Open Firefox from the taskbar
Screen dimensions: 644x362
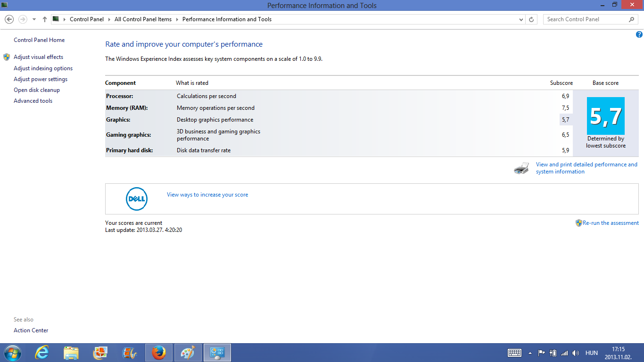coord(159,353)
